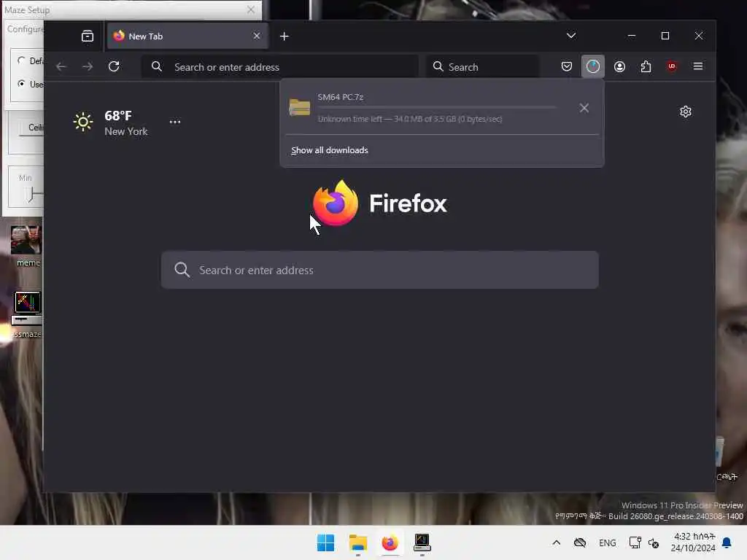The height and width of the screenshot is (560, 747).
Task: Click the SM64 PC.7z download progress bar
Action: pyautogui.click(x=436, y=108)
